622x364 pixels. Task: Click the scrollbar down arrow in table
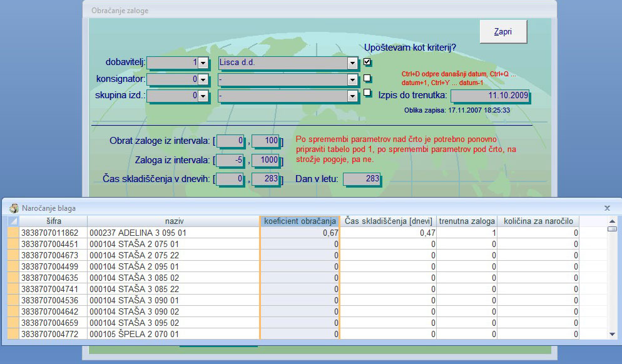[x=613, y=335]
